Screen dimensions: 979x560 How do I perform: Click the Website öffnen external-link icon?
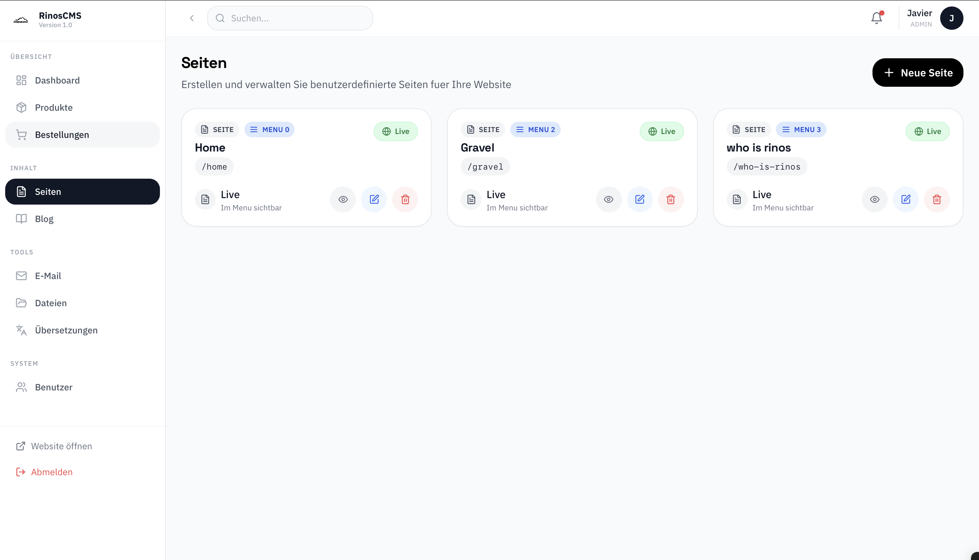(x=20, y=446)
